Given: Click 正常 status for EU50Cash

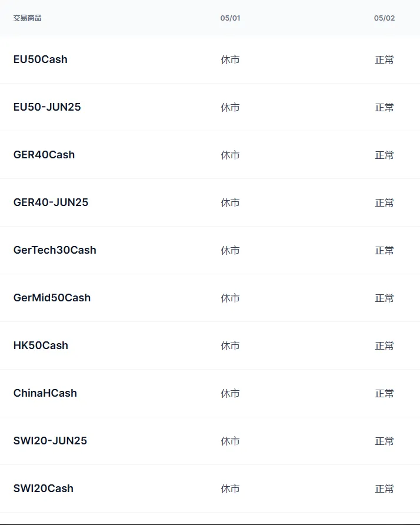Looking at the screenshot, I should point(384,60).
